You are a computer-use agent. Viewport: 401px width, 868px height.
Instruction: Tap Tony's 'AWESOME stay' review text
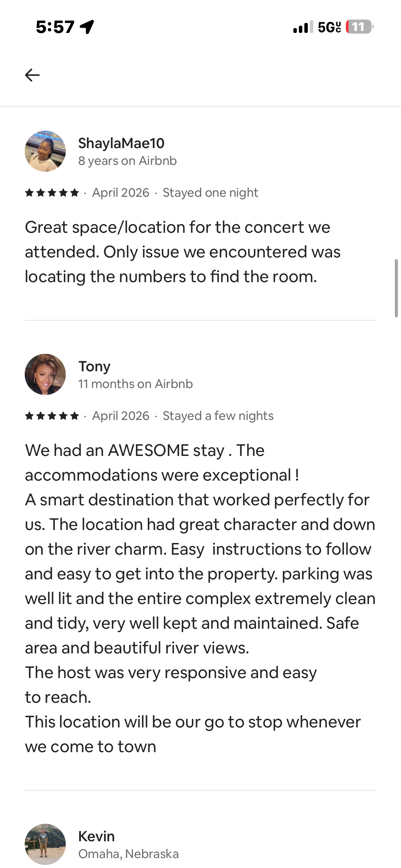point(200,599)
